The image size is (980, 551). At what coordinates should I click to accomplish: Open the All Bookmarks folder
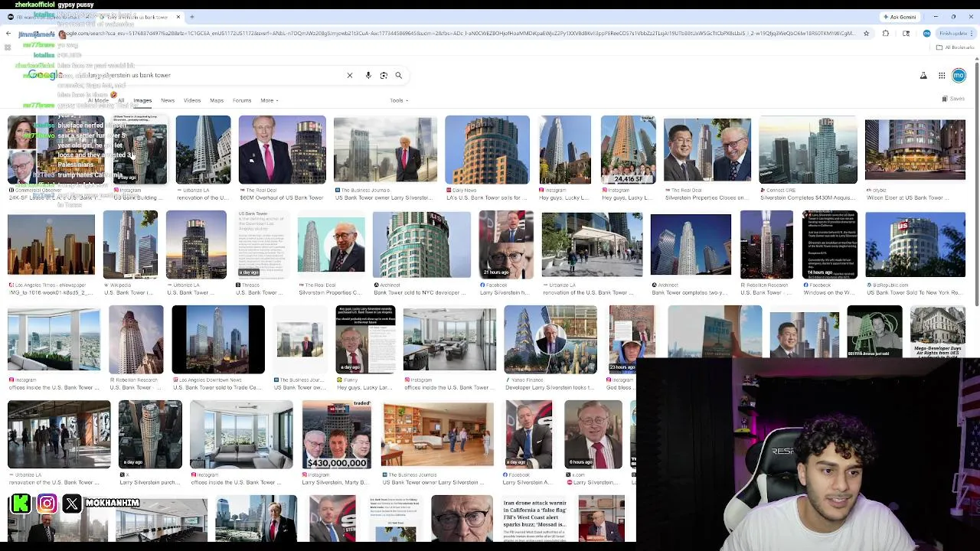[955, 47]
